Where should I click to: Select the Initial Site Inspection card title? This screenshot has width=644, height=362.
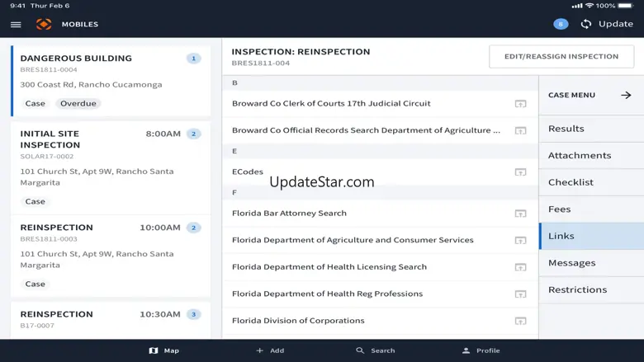coord(50,139)
